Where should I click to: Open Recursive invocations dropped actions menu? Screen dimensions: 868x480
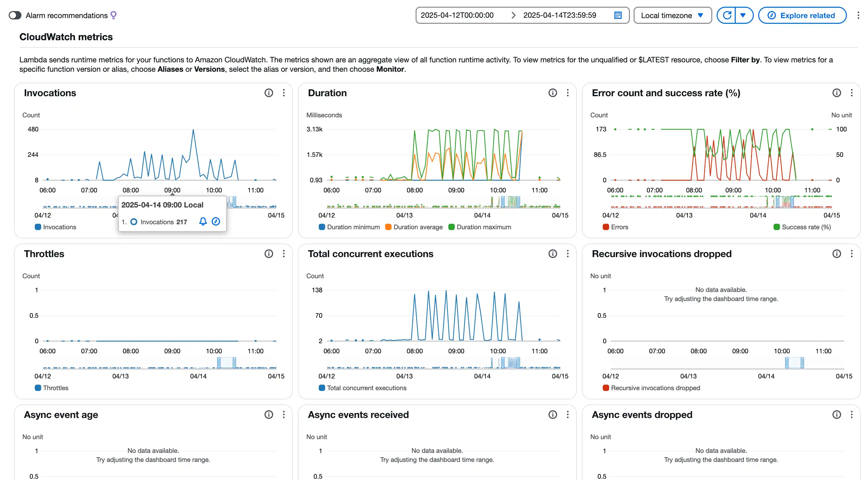point(852,254)
